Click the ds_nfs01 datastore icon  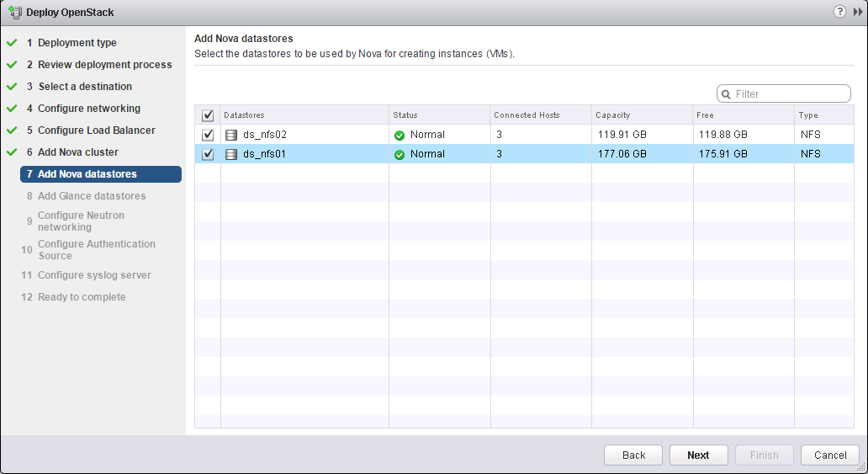(x=231, y=154)
